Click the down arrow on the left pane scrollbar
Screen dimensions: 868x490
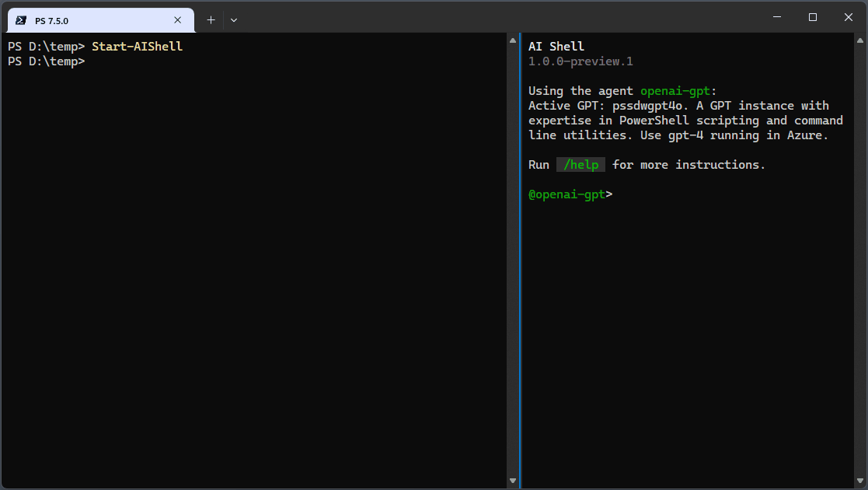[513, 480]
